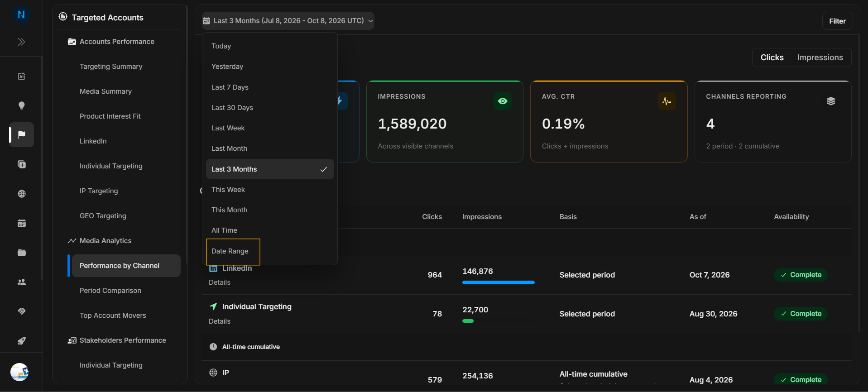The image size is (868, 392).
Task: Open Top Account Movers in the sidebar
Action: coord(113,316)
